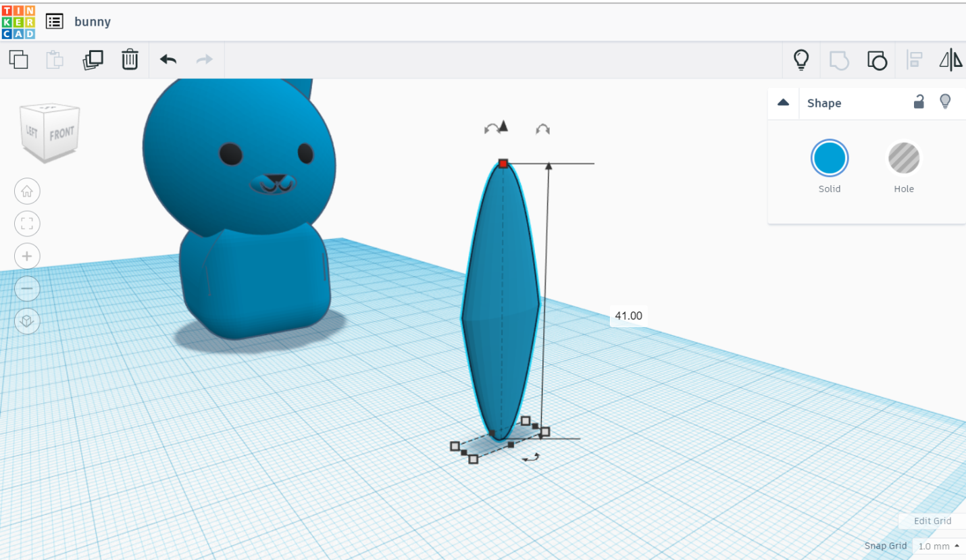Redo the last undone action
966x560 pixels.
(205, 59)
